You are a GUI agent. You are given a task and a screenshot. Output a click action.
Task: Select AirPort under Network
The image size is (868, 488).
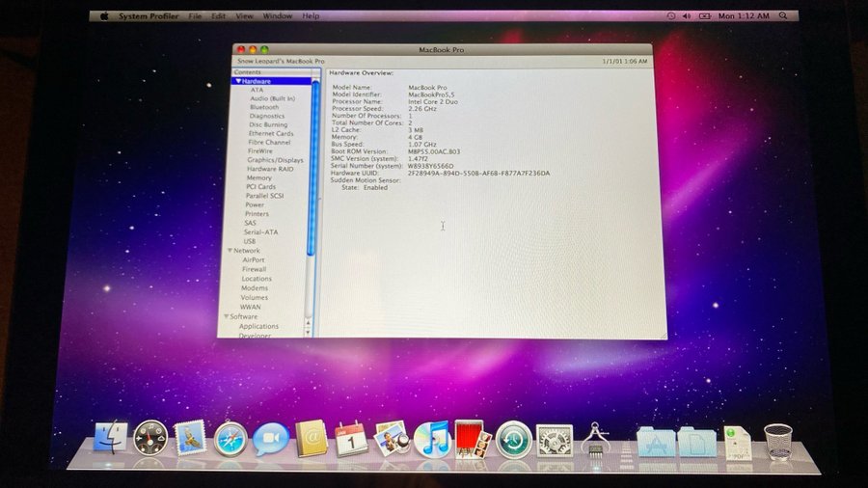coord(254,260)
